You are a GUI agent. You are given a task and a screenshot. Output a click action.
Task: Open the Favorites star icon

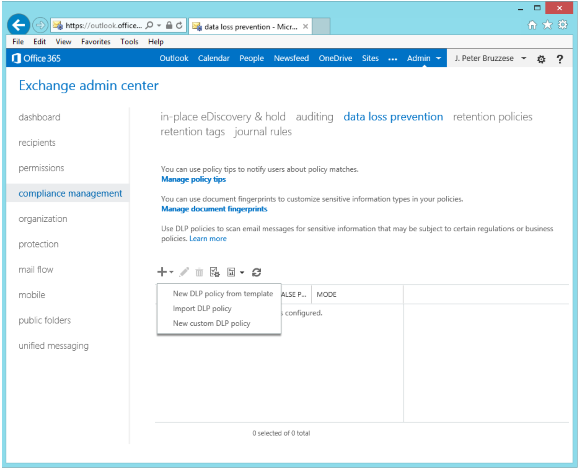point(547,25)
